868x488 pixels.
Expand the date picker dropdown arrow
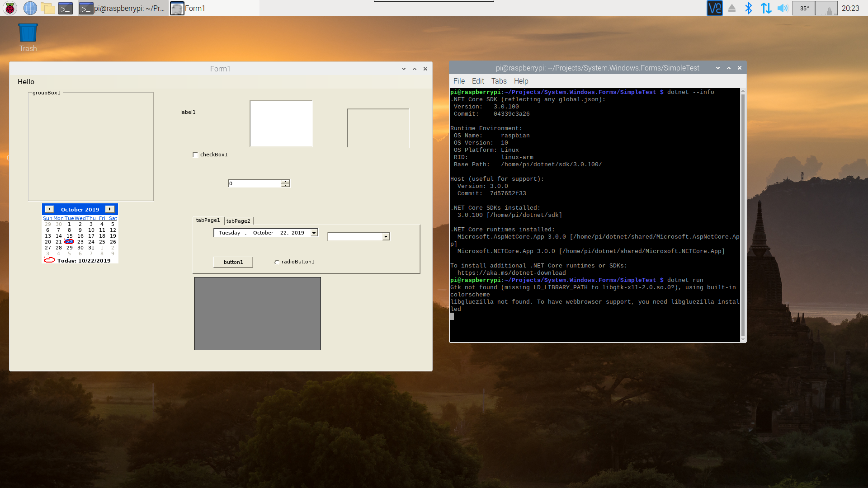(x=314, y=233)
